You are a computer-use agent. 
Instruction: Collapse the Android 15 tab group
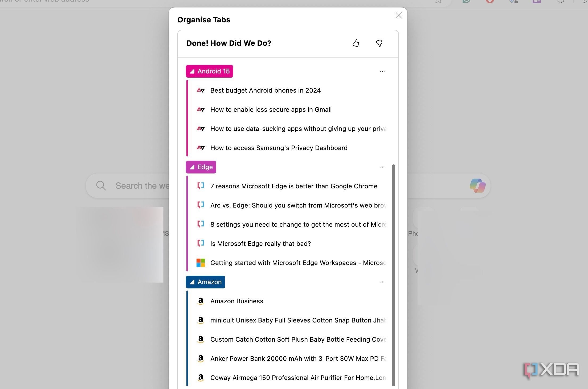pyautogui.click(x=192, y=71)
